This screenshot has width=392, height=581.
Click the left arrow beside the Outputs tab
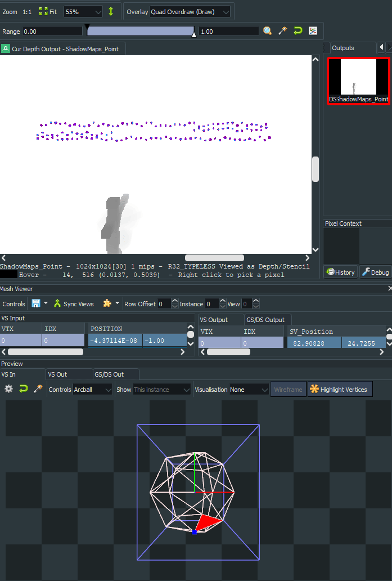(381, 47)
